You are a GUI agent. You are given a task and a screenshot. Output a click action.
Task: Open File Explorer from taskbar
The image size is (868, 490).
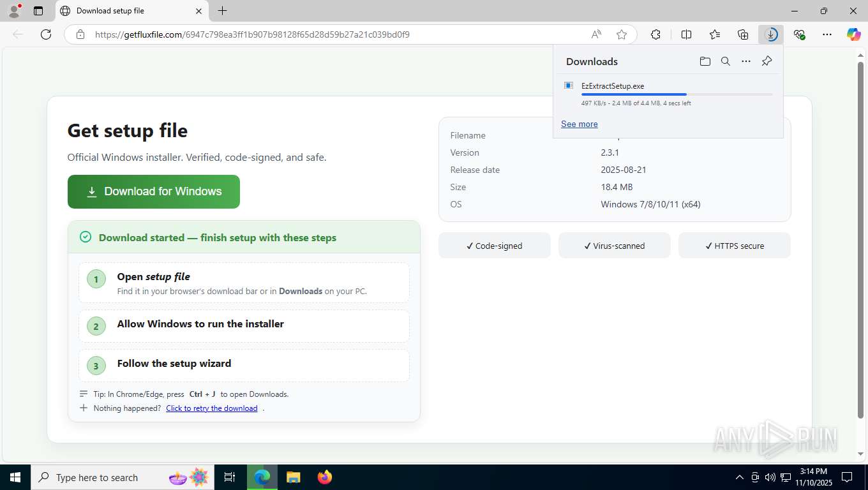[x=293, y=477]
